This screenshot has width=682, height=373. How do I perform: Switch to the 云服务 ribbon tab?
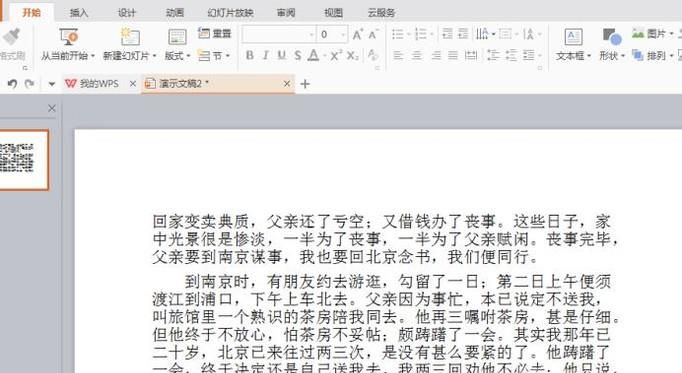click(381, 13)
